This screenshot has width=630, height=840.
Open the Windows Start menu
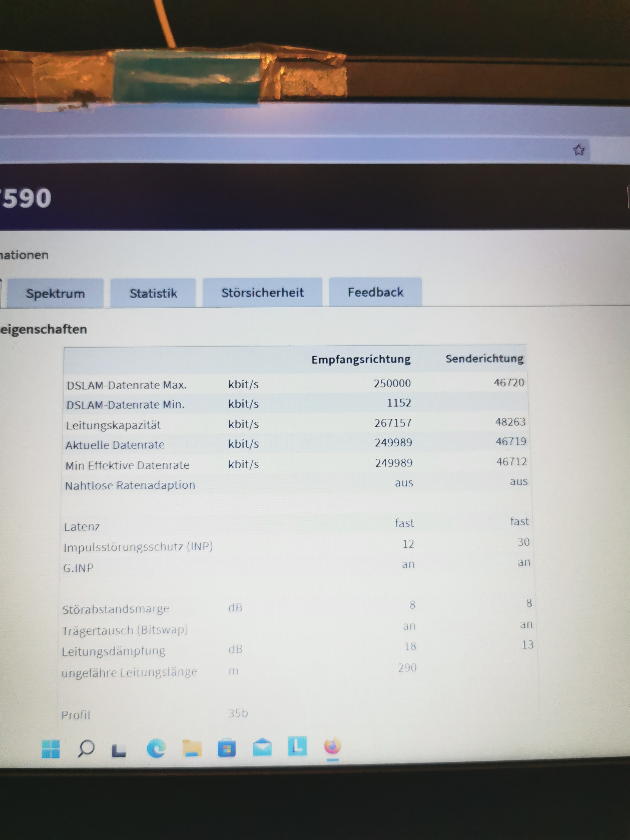(51, 748)
